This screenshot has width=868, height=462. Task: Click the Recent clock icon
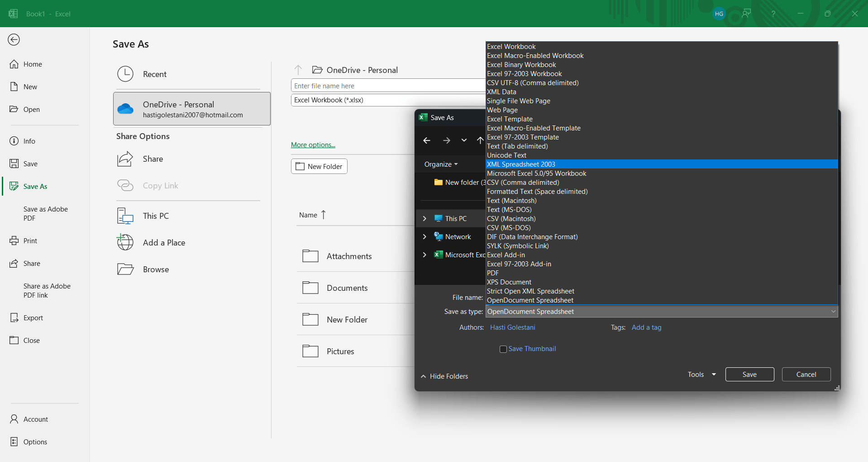point(125,74)
